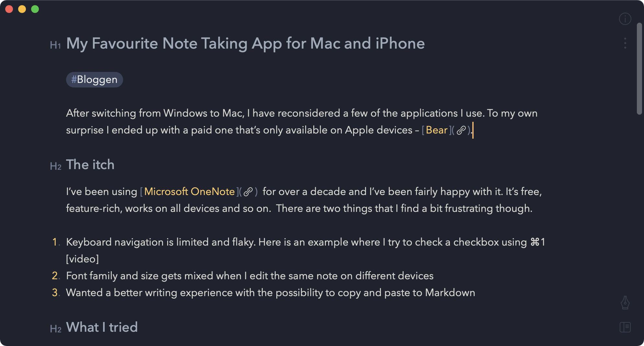Screen dimensions: 644x346
Task: Click the H2 marker beside What I tried
Action: pyautogui.click(x=55, y=329)
